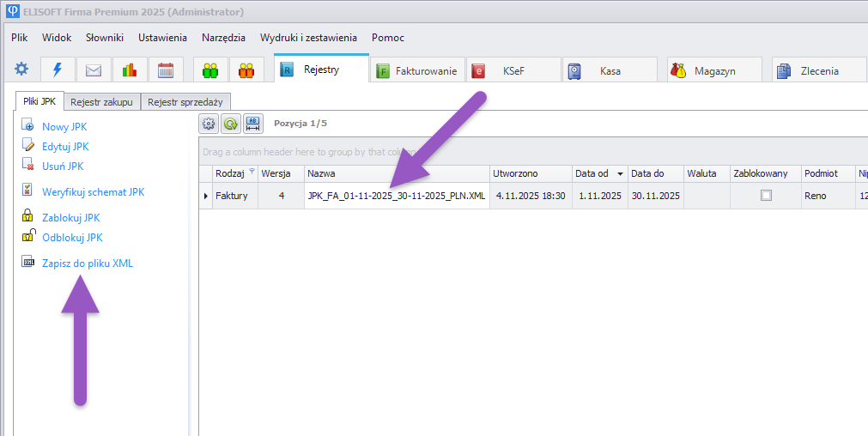This screenshot has width=868, height=436.
Task: Switch to the Rejestr zakupu tab
Action: pyautogui.click(x=101, y=102)
